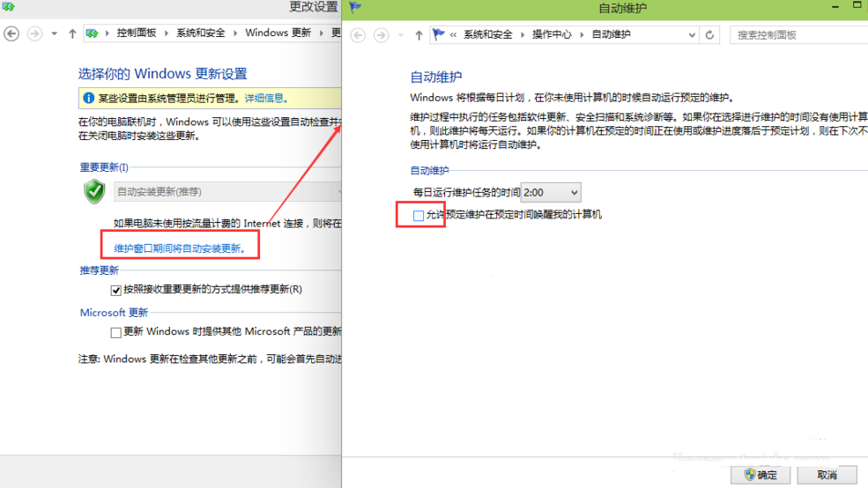The width and height of the screenshot is (868, 488).
Task: Go up one level in 自动维护 window
Action: click(419, 35)
